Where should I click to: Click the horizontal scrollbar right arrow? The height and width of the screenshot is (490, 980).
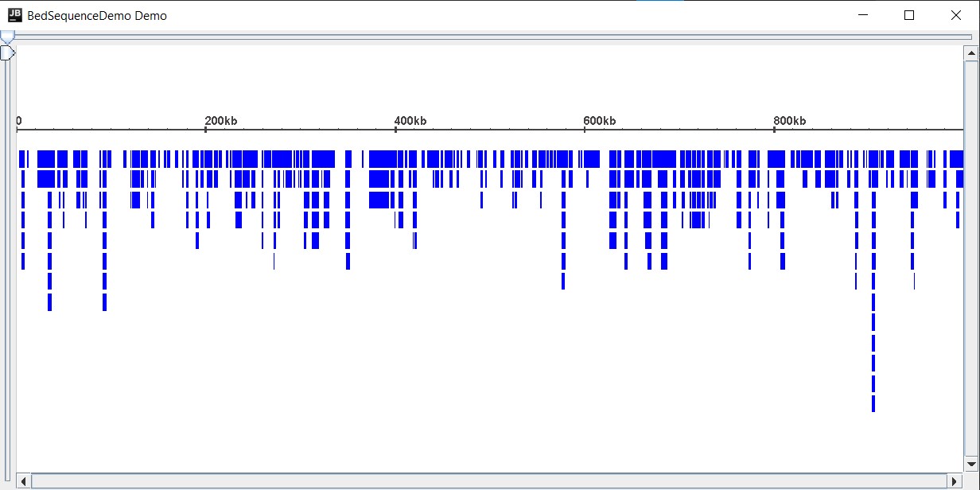tap(955, 481)
